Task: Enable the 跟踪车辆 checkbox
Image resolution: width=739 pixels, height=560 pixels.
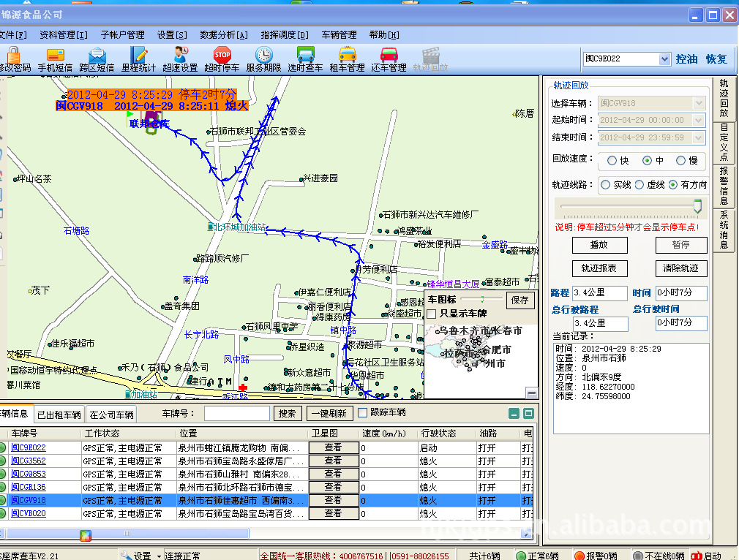Action: [363, 413]
